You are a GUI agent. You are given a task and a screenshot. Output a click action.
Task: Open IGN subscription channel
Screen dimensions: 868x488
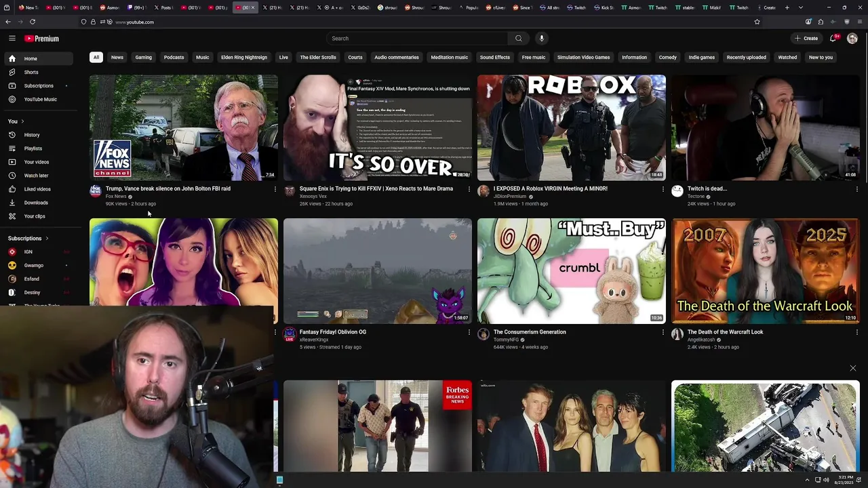tap(39, 251)
